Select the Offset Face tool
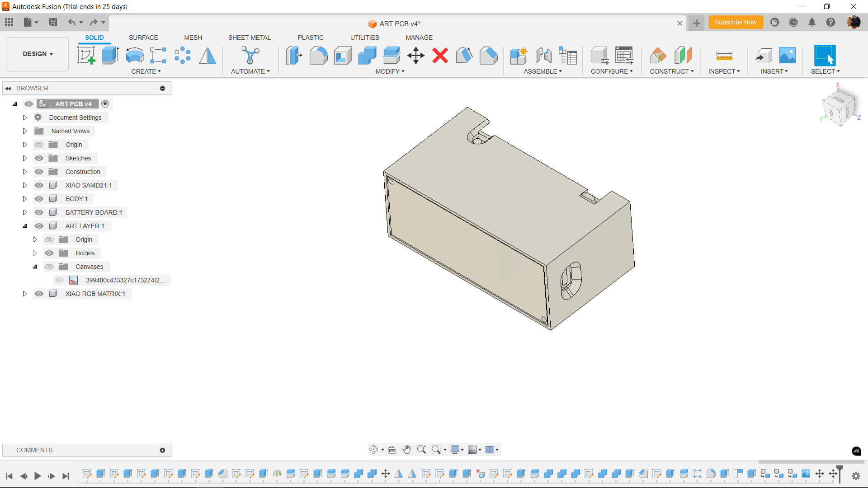The image size is (868, 488). click(x=392, y=56)
